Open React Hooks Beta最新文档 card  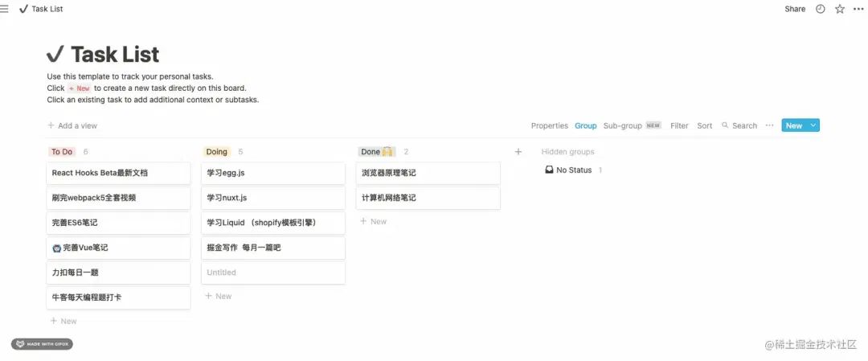(119, 174)
